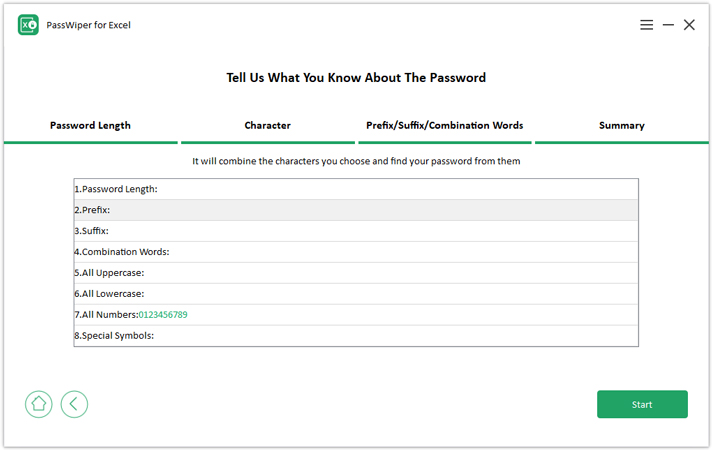Viewport: 712px width, 450px height.
Task: Select the Password Length summary row
Action: click(356, 189)
